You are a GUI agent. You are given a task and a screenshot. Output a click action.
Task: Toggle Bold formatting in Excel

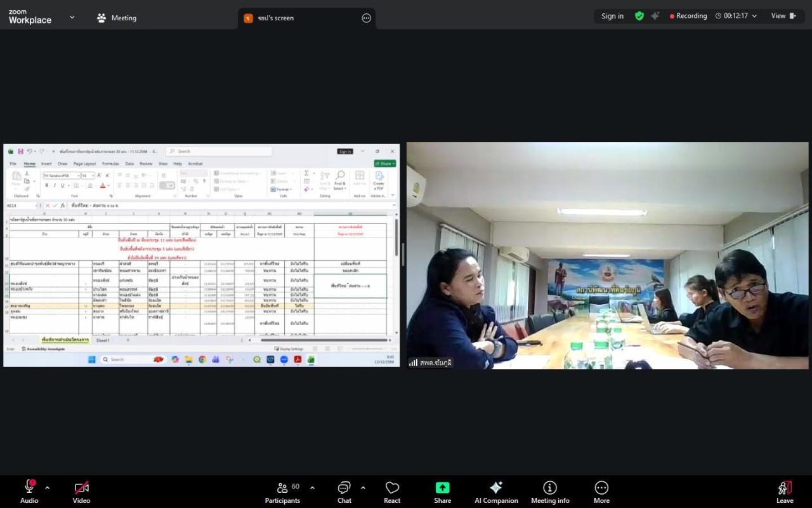(x=46, y=185)
